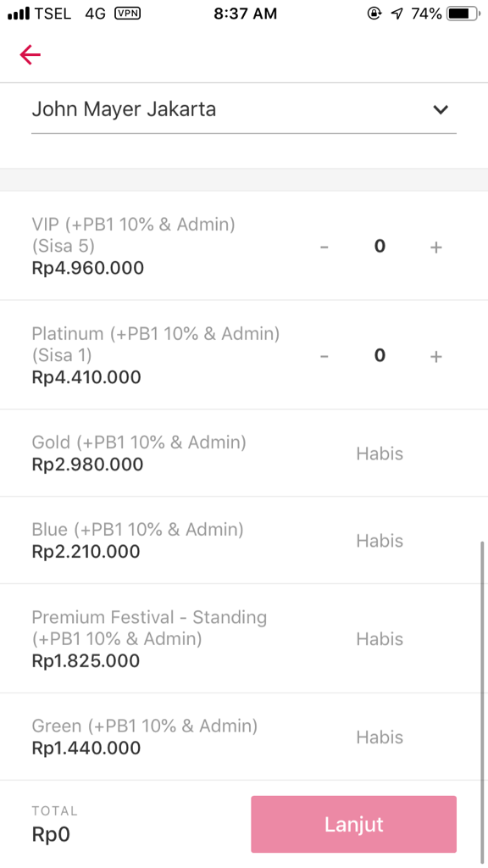Reduce Platinum ticket count using minus
The image size is (488, 868).
[324, 356]
